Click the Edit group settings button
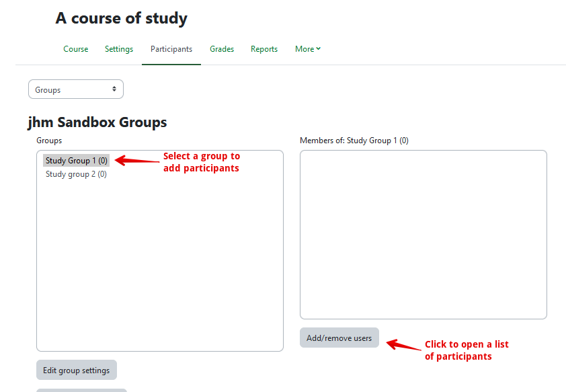Viewport: 566px width, 392px height. (77, 370)
